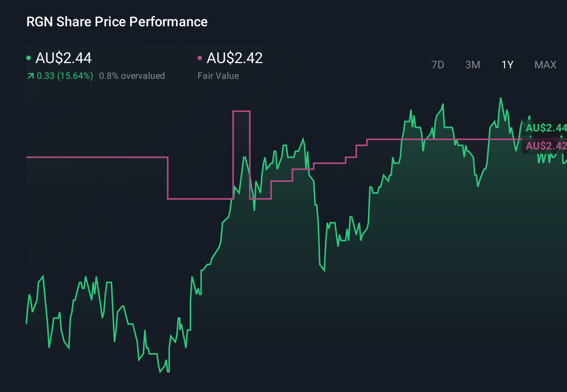Screen dimensions: 567x392
Task: Select the AU$2.44 price label on chart edge
Action: tap(546, 128)
